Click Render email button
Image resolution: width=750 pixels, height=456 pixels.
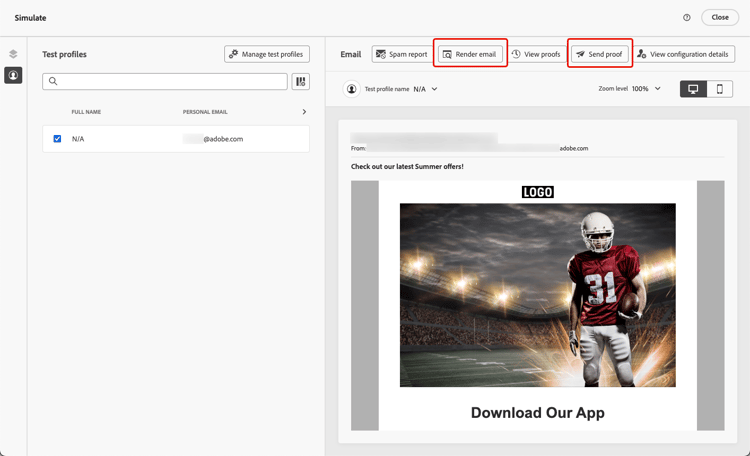tap(470, 54)
